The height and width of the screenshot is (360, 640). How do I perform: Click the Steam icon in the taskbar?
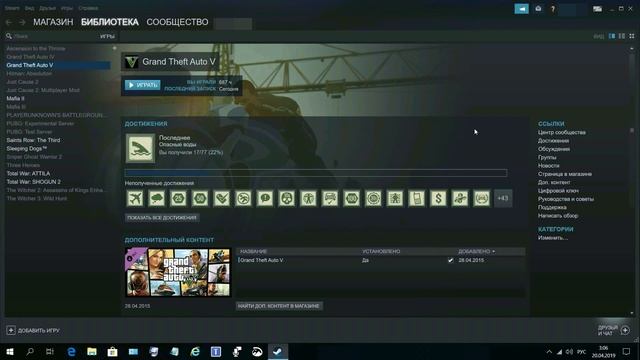click(x=278, y=352)
